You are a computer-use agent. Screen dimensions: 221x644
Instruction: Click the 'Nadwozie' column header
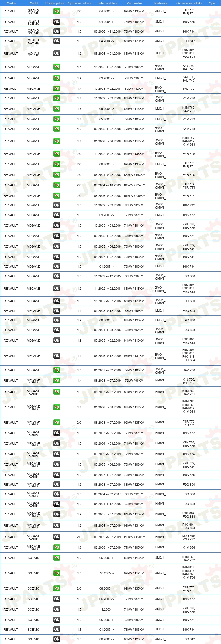(161, 3)
